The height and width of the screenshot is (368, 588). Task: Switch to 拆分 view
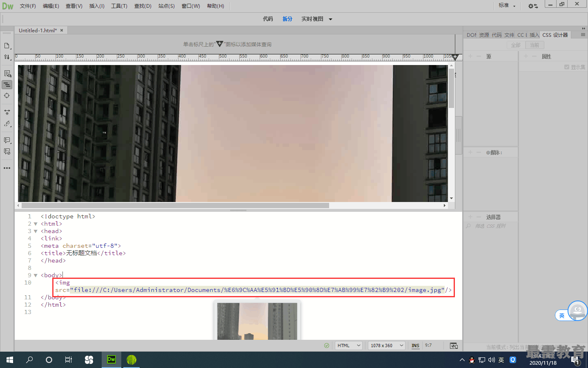287,19
